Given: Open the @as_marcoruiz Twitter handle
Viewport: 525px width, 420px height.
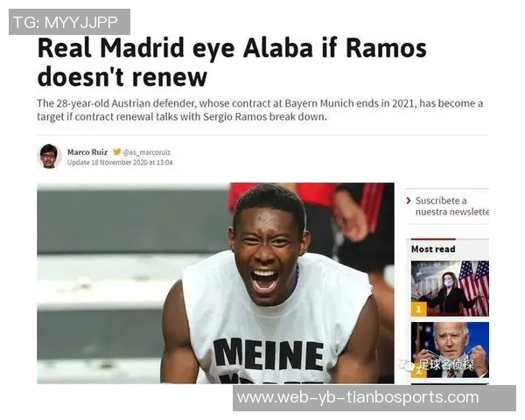Looking at the screenshot, I should tap(147, 152).
